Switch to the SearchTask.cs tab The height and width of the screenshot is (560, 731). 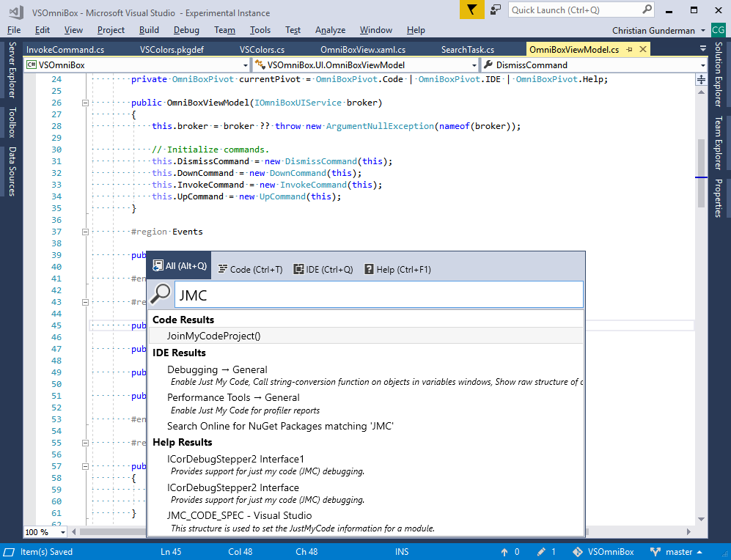(x=468, y=49)
